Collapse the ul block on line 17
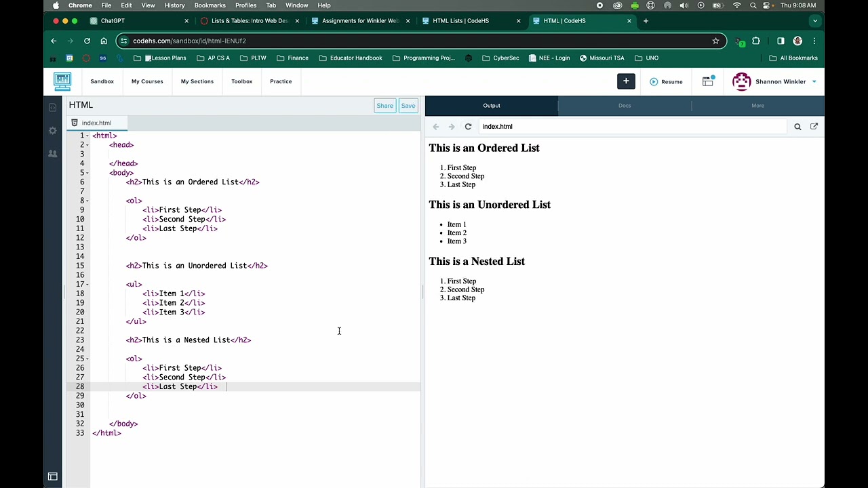 [x=87, y=285]
